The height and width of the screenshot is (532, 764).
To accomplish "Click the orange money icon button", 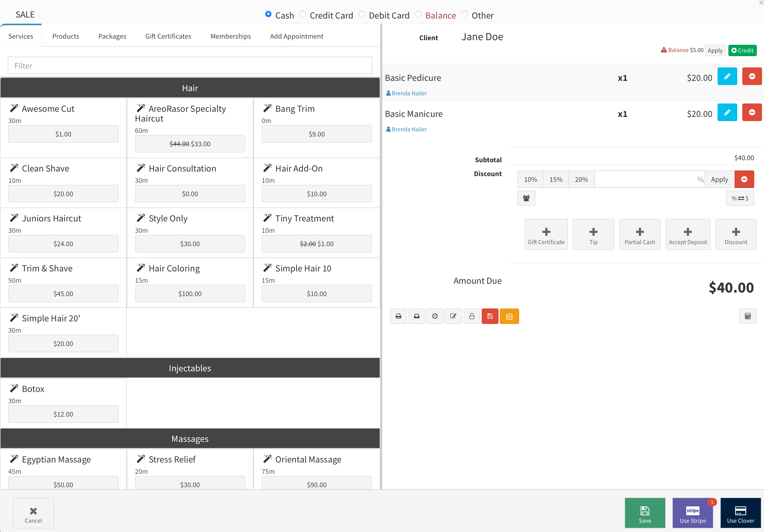I will click(509, 316).
